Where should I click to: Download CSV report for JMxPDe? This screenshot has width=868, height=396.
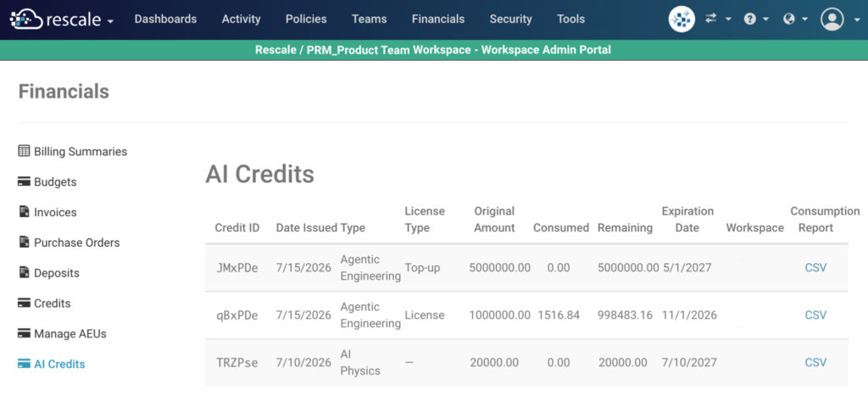815,267
